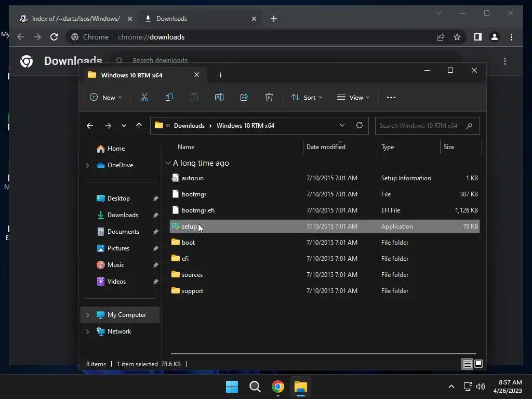
Task: Open a new Chrome tab
Action: coord(274,19)
